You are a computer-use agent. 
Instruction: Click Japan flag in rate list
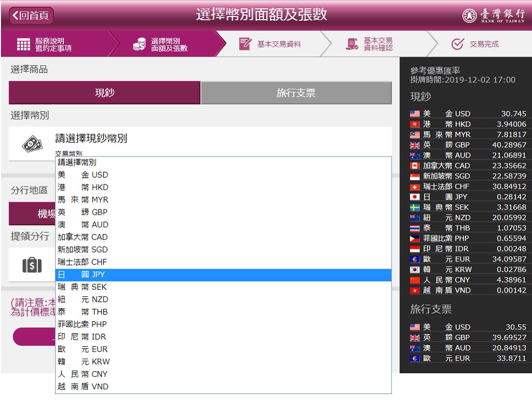coord(415,197)
